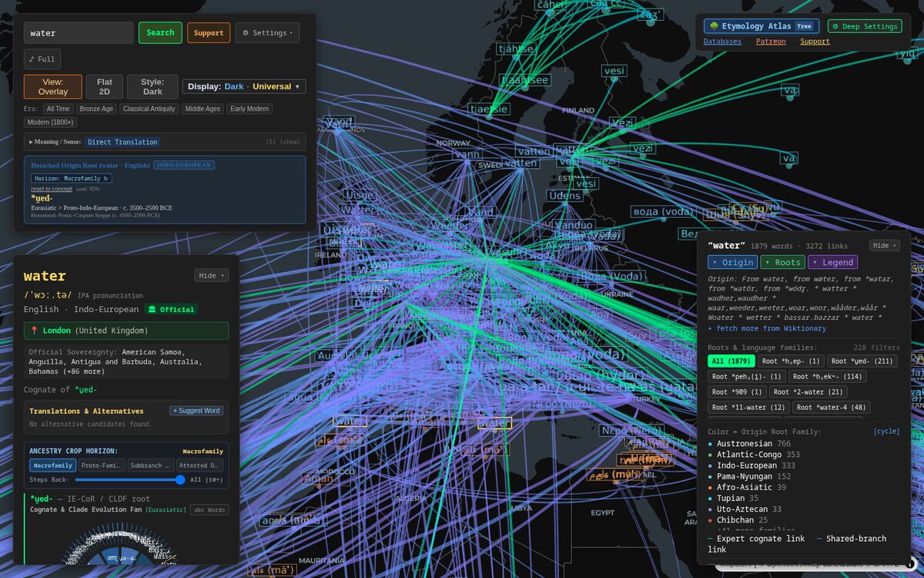The image size is (924, 578).
Task: Click fetch more from Wiktionary link
Action: pyautogui.click(x=767, y=328)
